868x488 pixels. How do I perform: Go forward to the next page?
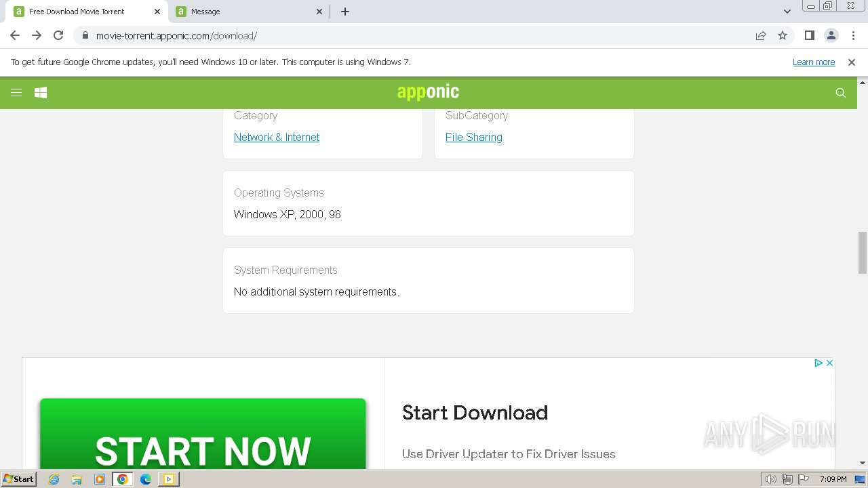(37, 36)
